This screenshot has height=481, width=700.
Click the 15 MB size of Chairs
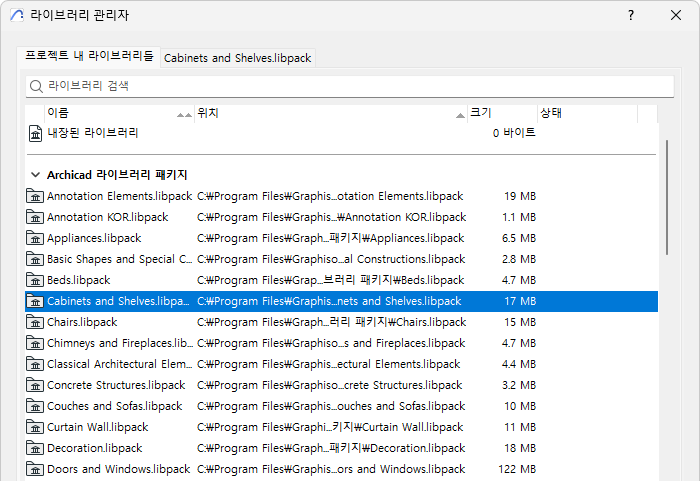coord(520,322)
